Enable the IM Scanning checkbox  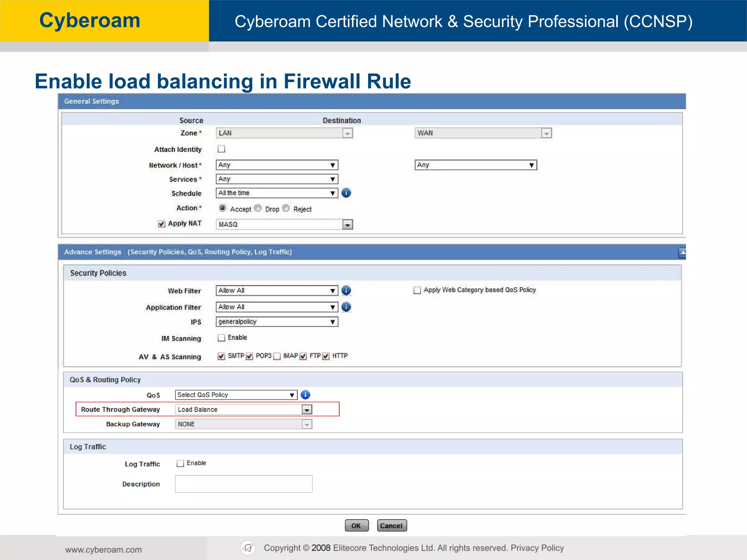(221, 338)
